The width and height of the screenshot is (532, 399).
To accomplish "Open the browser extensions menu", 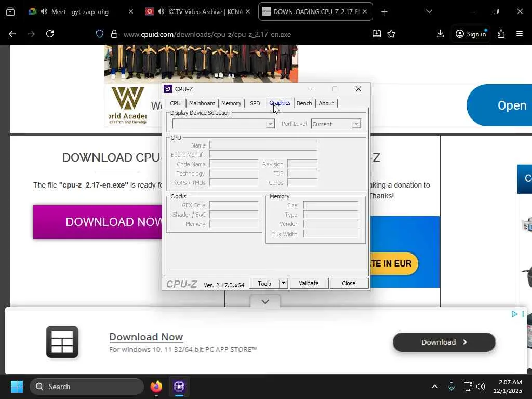I will 501,34.
